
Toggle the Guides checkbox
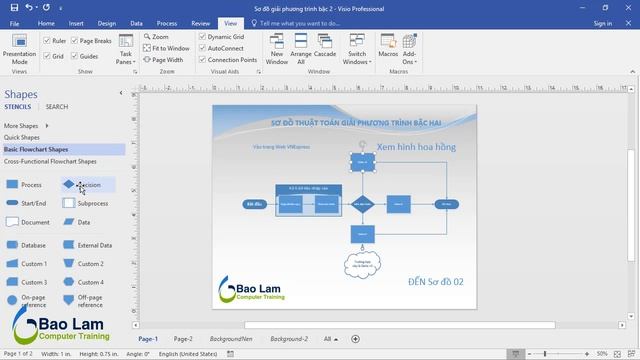pos(84,56)
